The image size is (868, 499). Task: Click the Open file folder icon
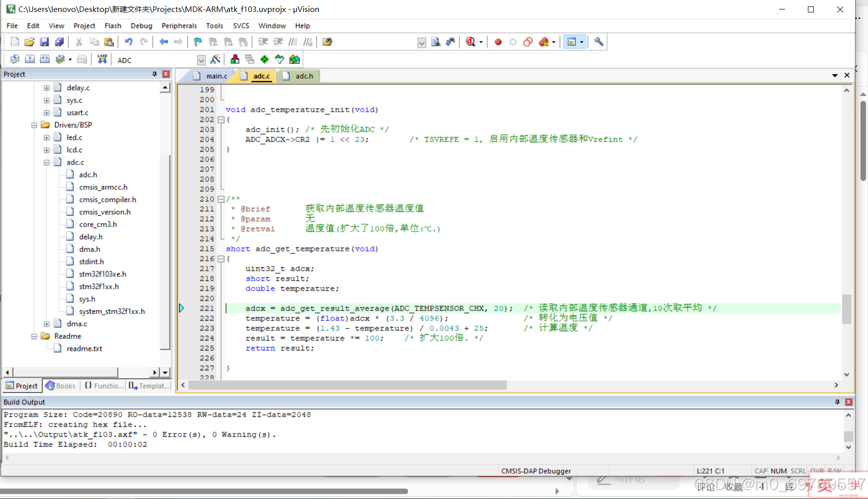coord(29,42)
